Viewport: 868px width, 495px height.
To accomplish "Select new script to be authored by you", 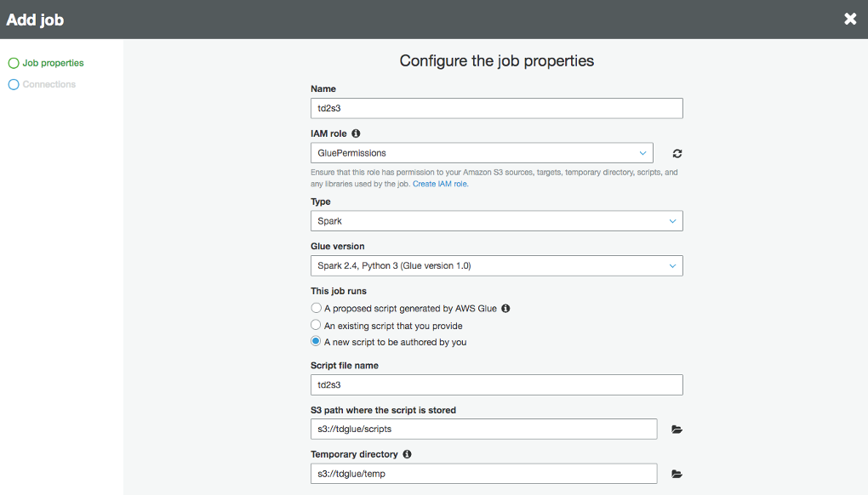I will tap(317, 342).
